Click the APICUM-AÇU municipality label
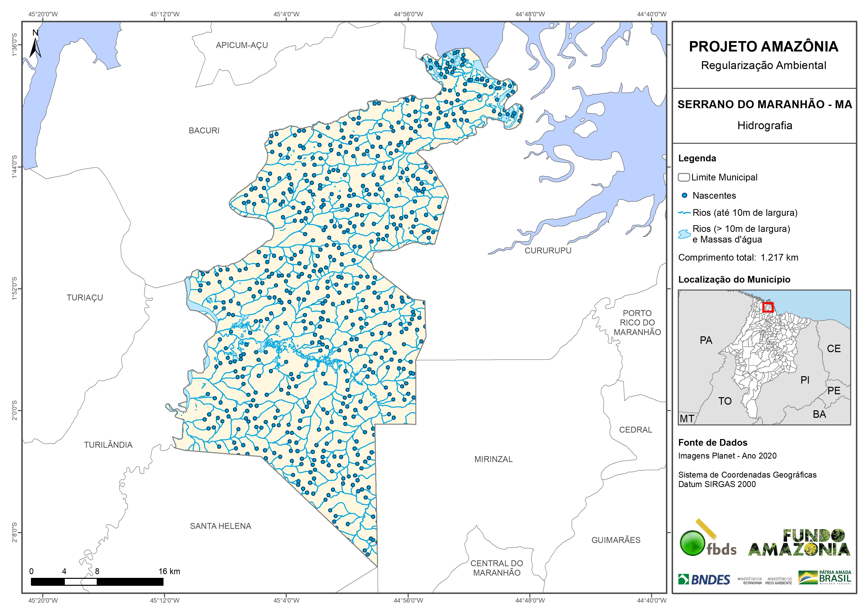The height and width of the screenshot is (614, 868). point(242,45)
